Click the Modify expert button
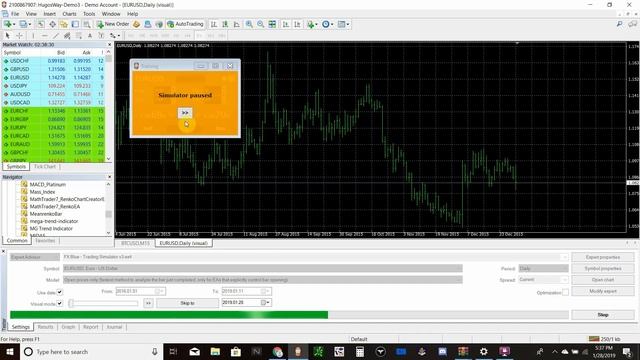This screenshot has width=640, height=360. click(x=603, y=291)
